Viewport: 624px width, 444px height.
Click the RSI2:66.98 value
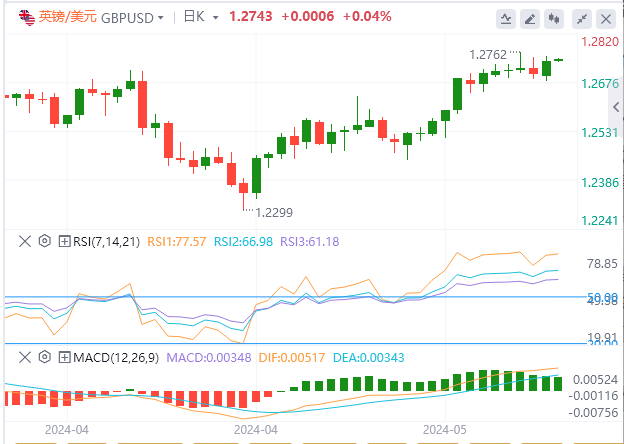(243, 241)
